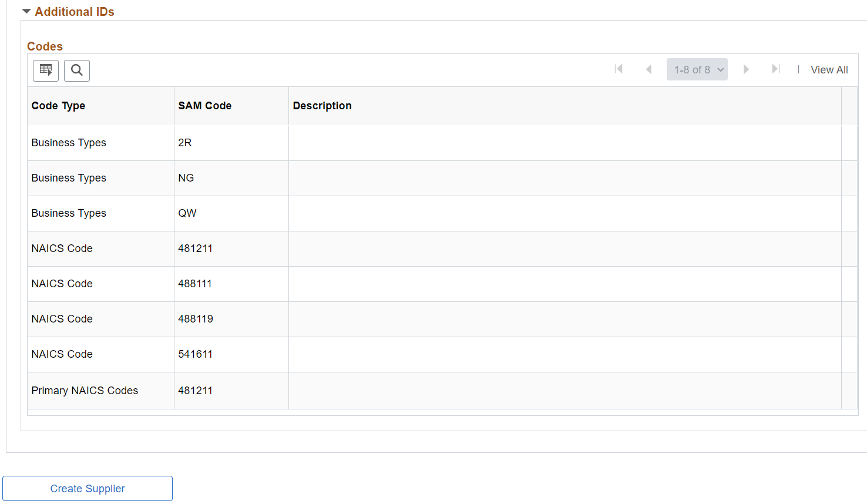The width and height of the screenshot is (867, 504).
Task: Click SAM code 488111 cell
Action: click(x=231, y=284)
